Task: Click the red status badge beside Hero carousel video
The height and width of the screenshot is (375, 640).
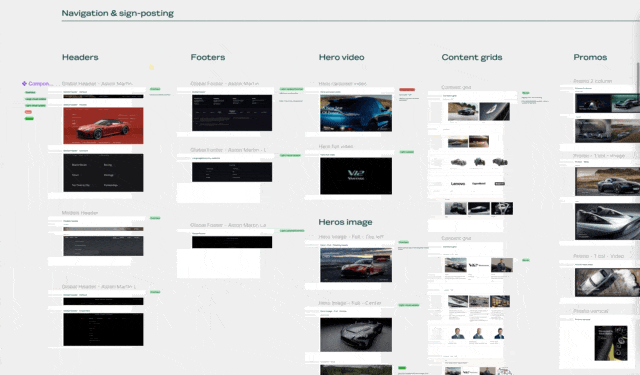Action: tap(407, 89)
